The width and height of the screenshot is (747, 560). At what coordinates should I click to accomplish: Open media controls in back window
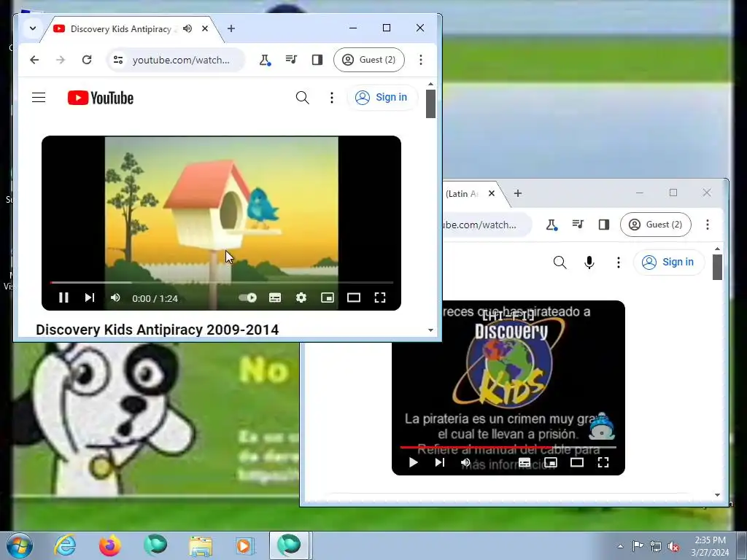[x=578, y=225]
